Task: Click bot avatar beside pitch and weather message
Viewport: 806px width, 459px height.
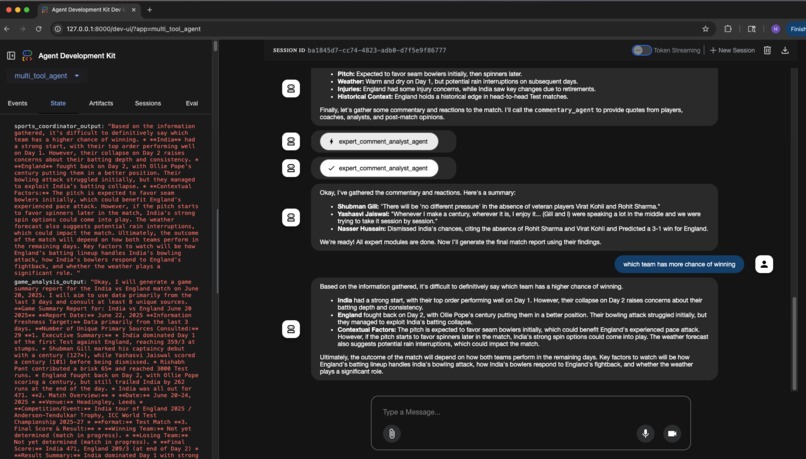Action: pos(291,89)
